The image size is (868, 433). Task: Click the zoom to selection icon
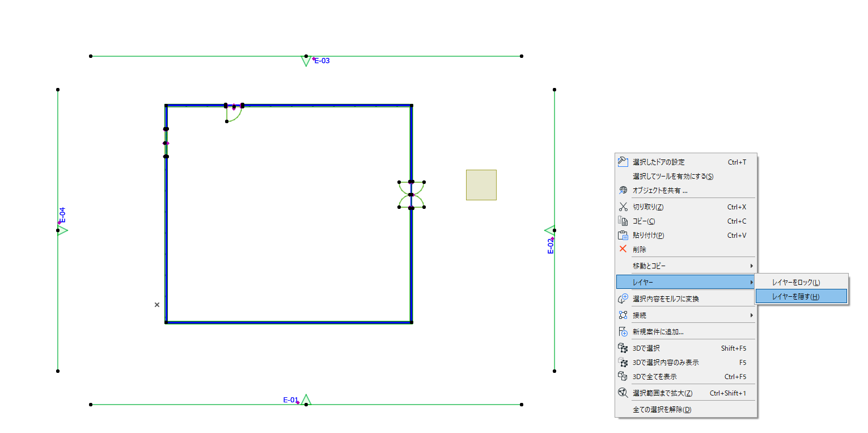[623, 393]
